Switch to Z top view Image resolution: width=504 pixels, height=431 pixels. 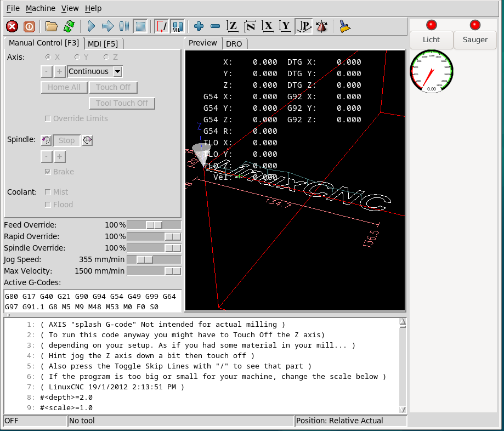(233, 26)
